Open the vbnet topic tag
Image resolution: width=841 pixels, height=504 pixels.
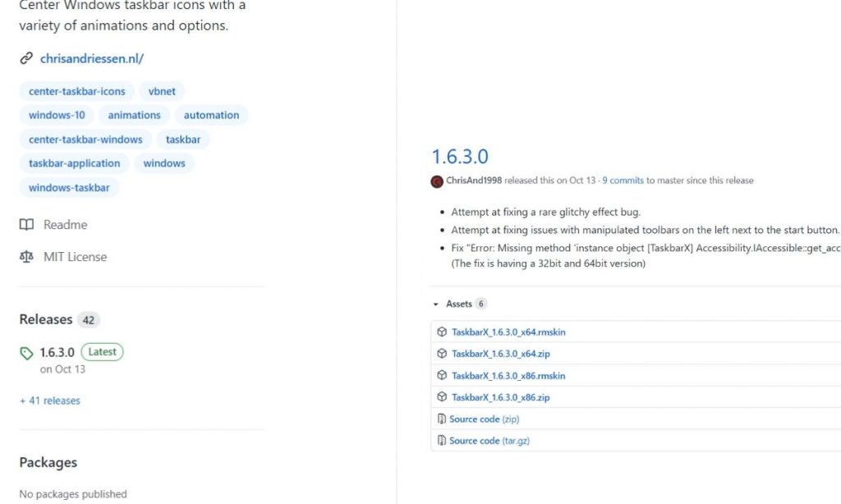coord(163,91)
